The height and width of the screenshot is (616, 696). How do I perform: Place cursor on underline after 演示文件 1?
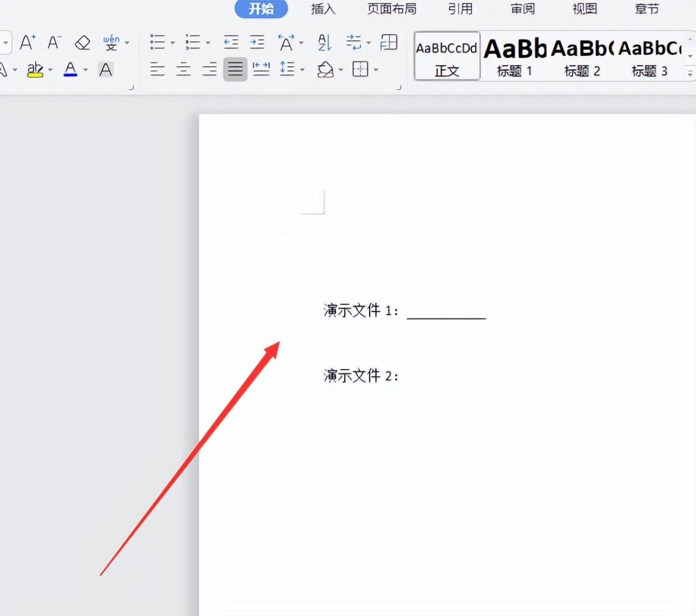pos(446,312)
